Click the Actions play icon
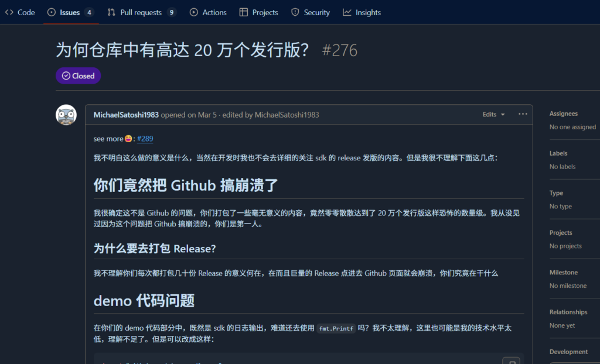 194,12
